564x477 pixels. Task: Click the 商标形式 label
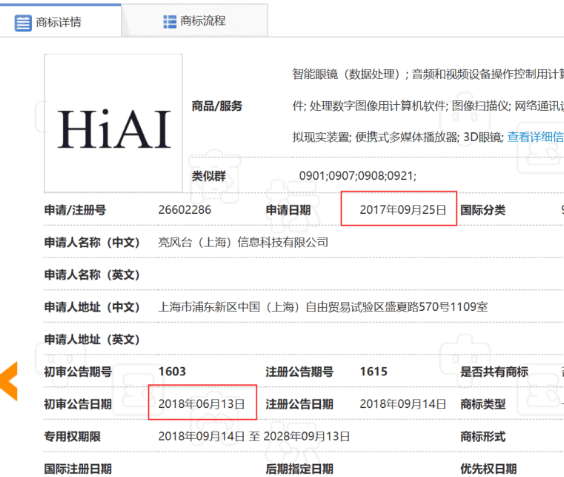(x=483, y=436)
